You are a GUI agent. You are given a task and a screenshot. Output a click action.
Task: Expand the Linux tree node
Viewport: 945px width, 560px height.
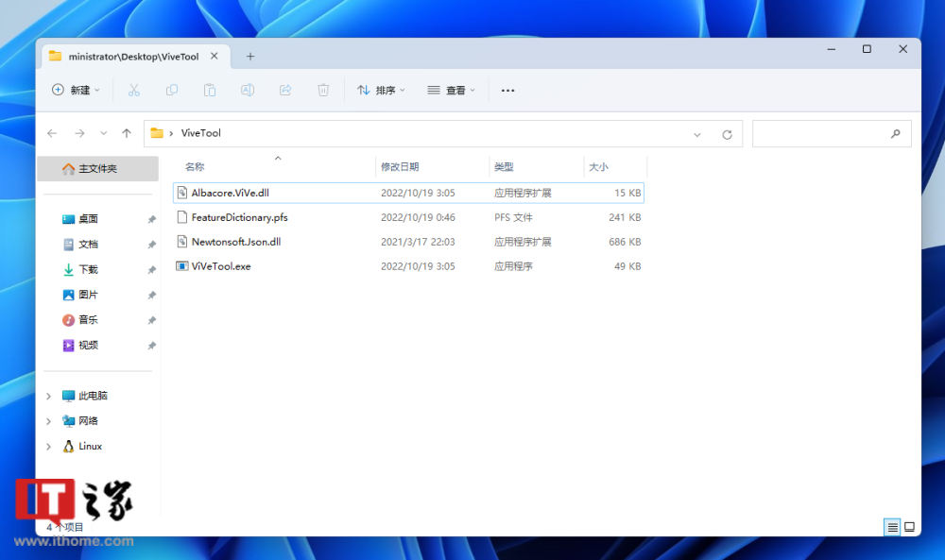49,447
